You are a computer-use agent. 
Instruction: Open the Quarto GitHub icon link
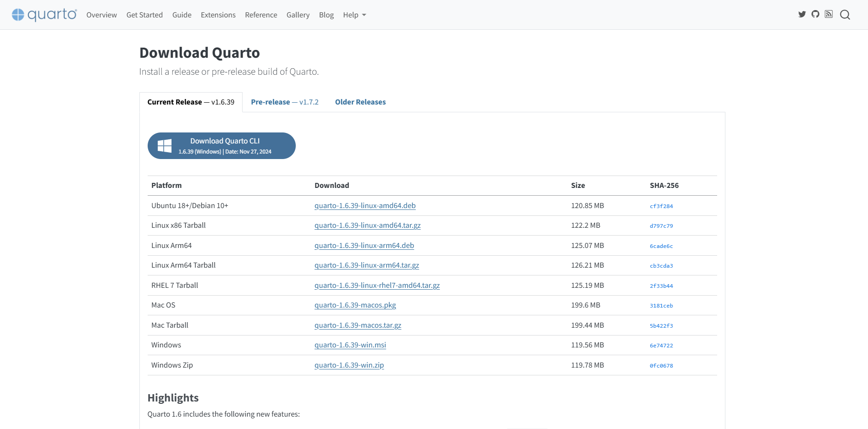tap(815, 14)
